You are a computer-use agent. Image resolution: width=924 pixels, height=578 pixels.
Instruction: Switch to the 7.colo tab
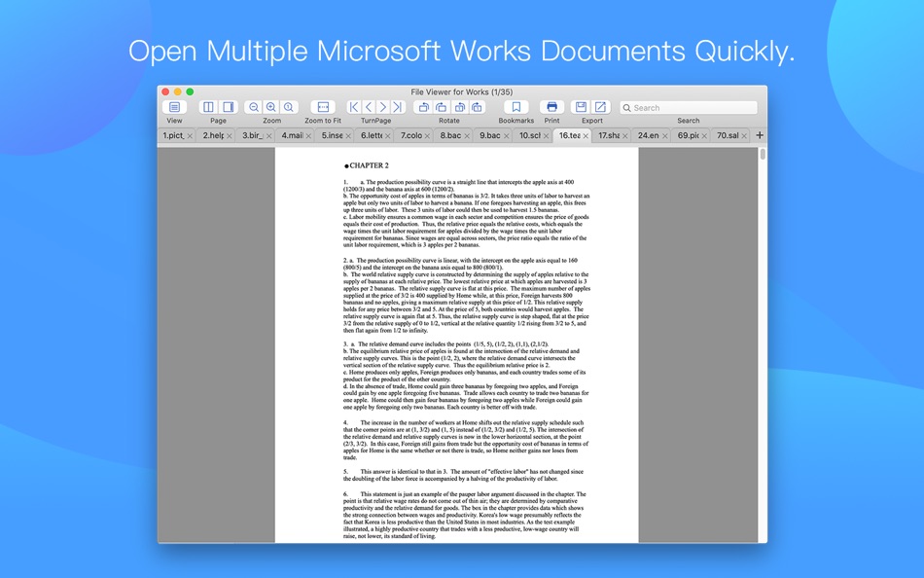click(x=411, y=135)
